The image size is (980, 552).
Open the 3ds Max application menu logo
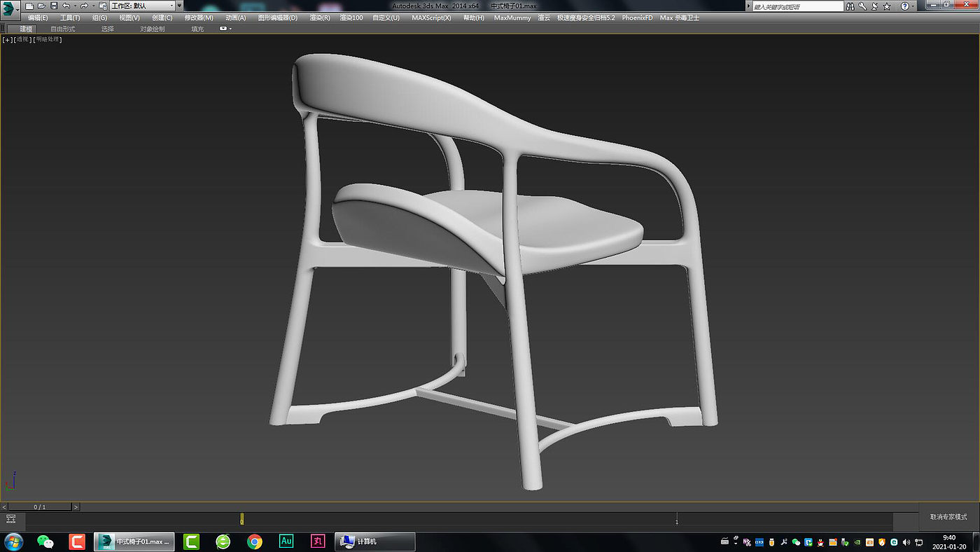(10, 10)
